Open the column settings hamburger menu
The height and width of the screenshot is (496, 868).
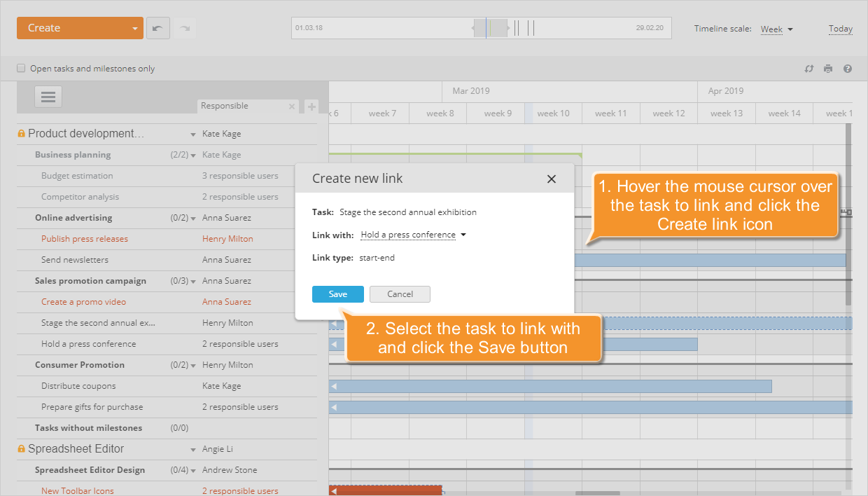tap(48, 96)
